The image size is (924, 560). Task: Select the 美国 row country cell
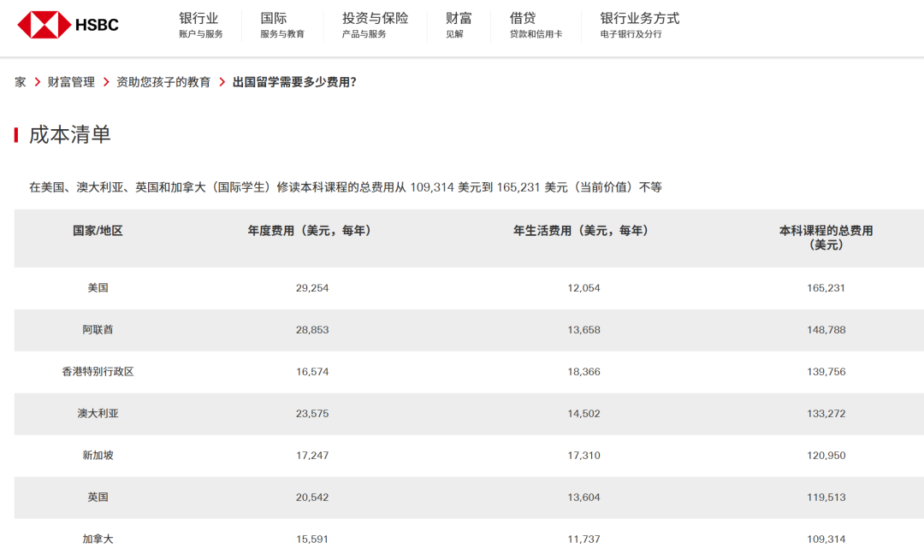[98, 288]
